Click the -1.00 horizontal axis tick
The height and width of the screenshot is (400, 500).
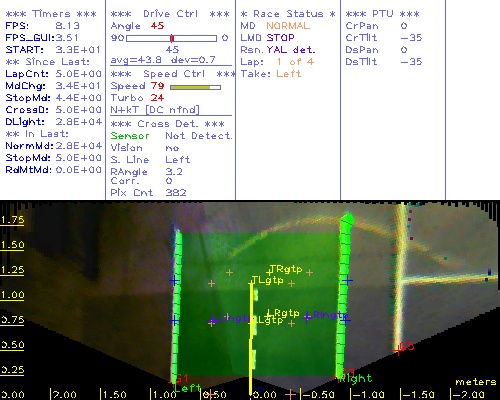coord(367,395)
